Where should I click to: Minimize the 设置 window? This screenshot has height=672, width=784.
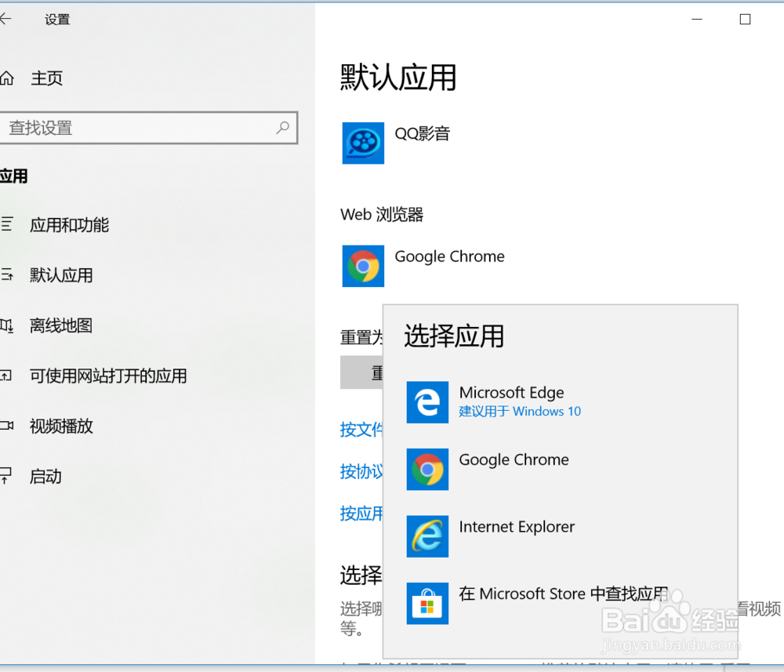pos(697,19)
